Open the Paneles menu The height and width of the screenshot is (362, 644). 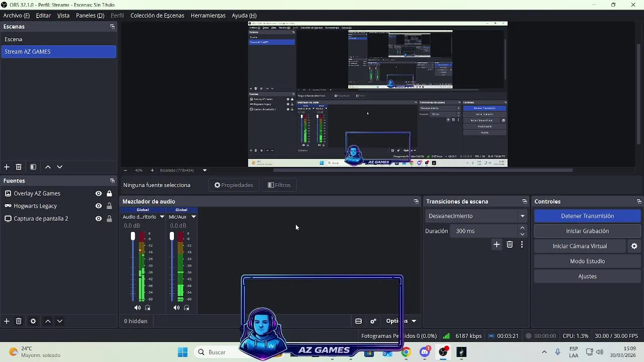90,16
